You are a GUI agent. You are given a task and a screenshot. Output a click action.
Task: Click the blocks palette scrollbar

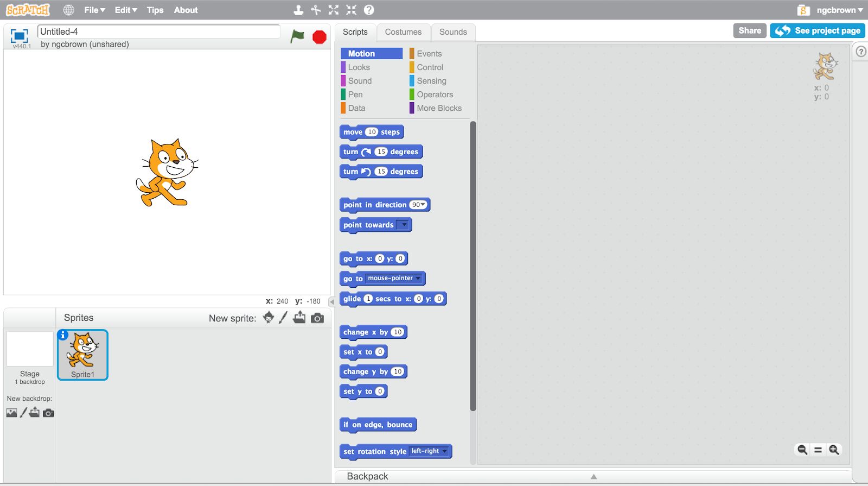pyautogui.click(x=473, y=266)
